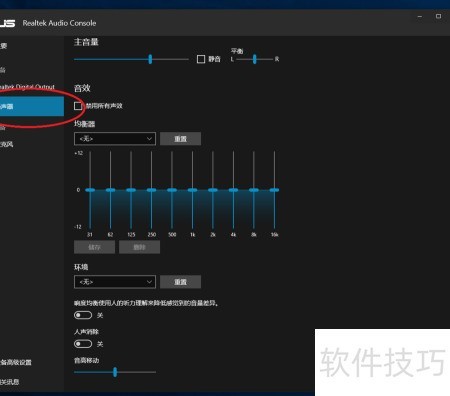Click the 8k equalizer band handle
450x396 pixels.
coord(254,190)
